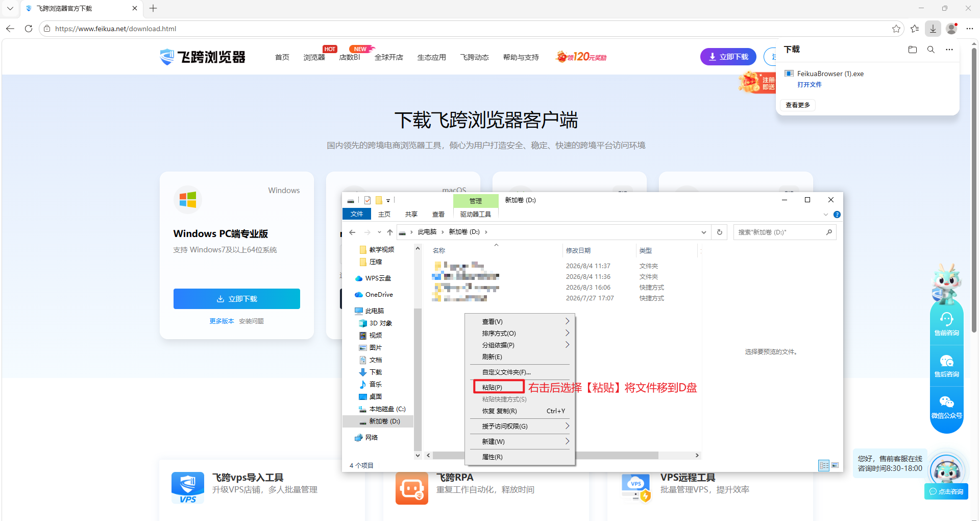Open the 全球开店 navigation item
The height and width of the screenshot is (521, 980).
tap(389, 57)
